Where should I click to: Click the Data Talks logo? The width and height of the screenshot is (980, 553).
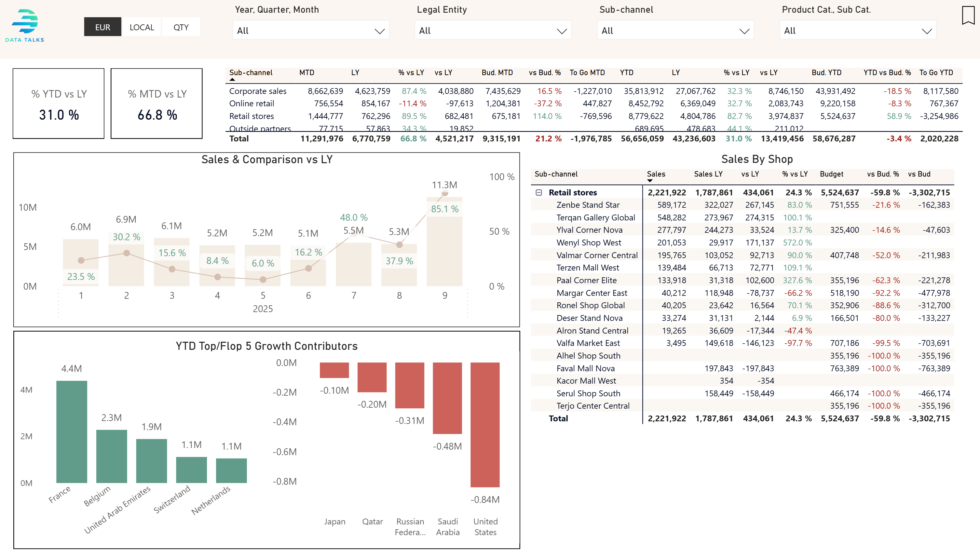point(25,25)
